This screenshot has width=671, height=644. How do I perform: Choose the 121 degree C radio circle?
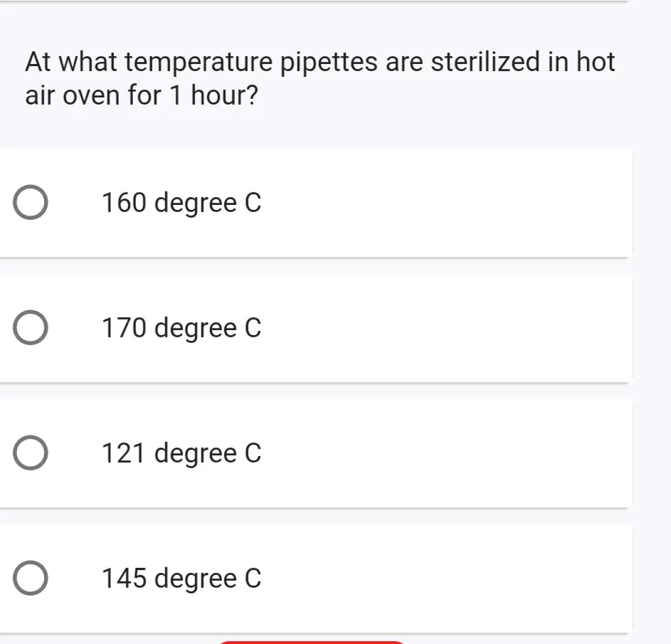pyautogui.click(x=31, y=453)
